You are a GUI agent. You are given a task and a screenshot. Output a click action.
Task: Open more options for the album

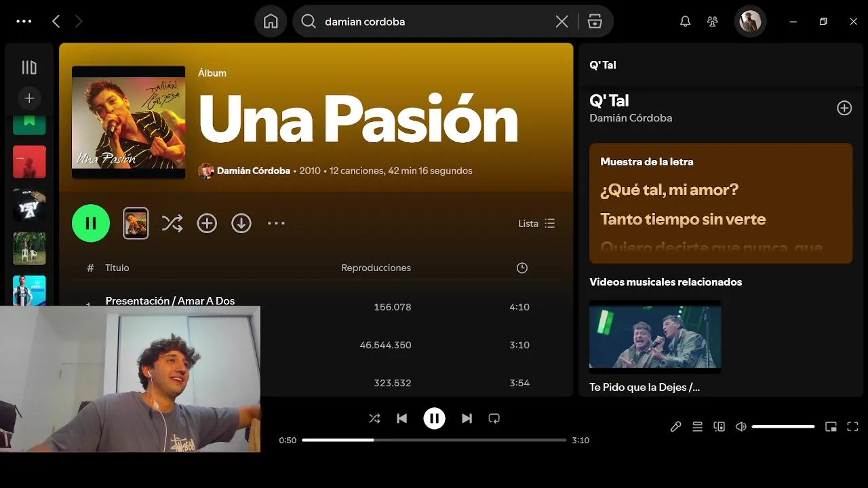[x=276, y=223]
